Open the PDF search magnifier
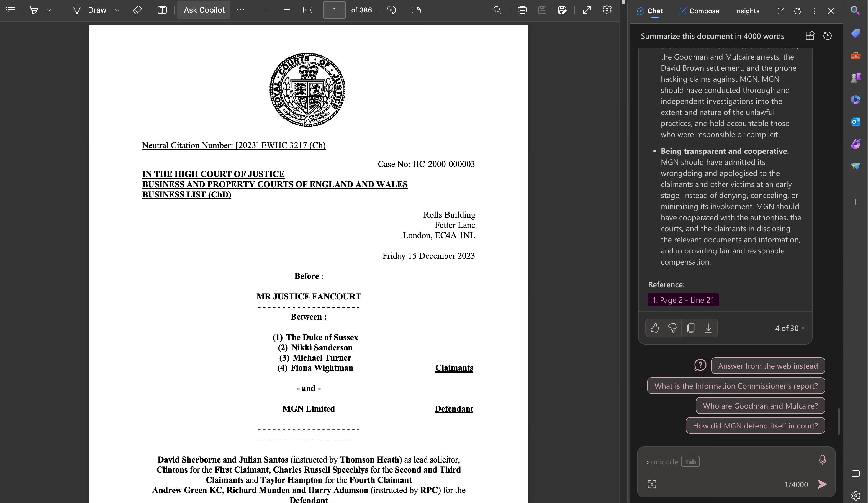Image resolution: width=868 pixels, height=503 pixels. click(497, 10)
